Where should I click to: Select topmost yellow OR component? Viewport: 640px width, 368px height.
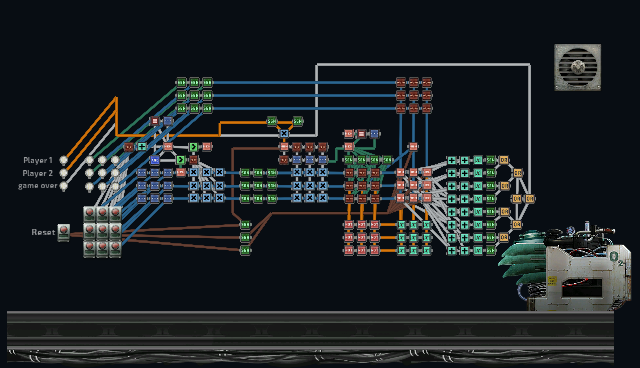pos(504,160)
